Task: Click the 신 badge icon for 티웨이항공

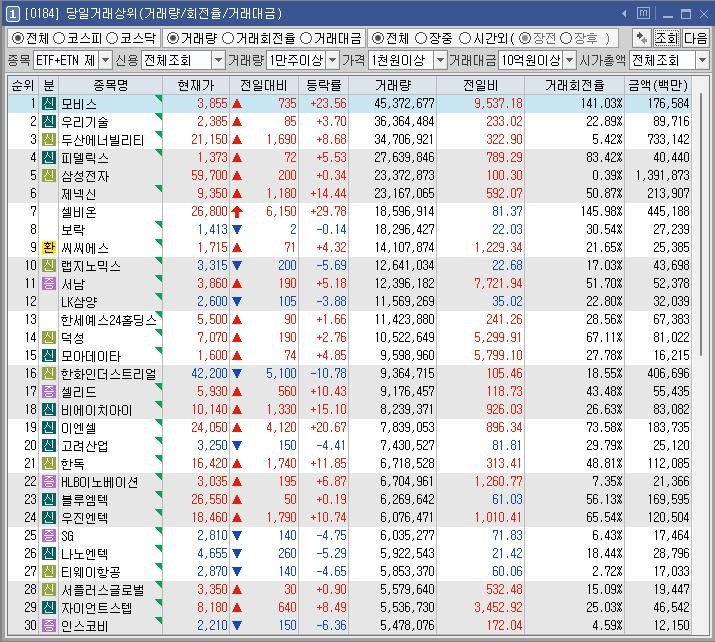Action: click(49, 571)
